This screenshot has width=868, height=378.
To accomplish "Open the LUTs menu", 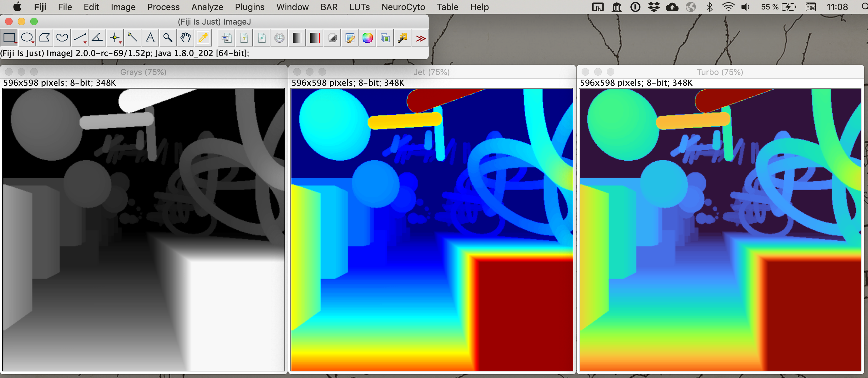I will pos(359,7).
